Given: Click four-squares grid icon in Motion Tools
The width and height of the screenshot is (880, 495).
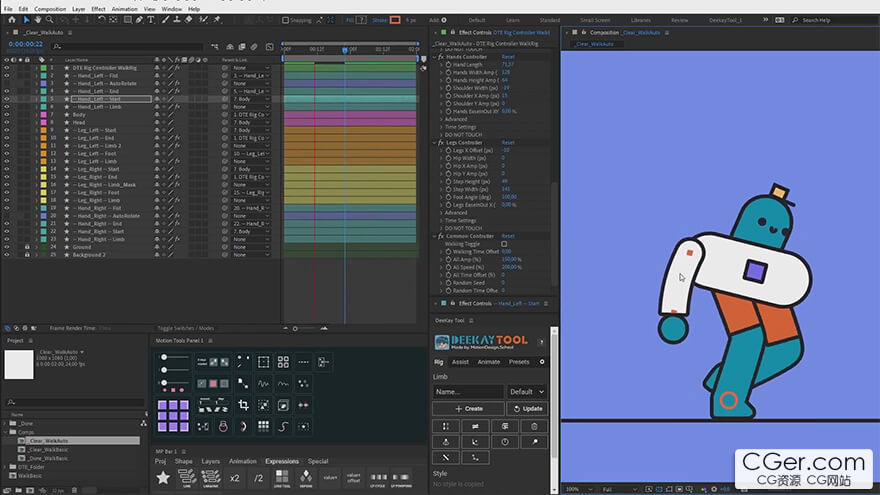Looking at the screenshot, I should click(x=283, y=362).
